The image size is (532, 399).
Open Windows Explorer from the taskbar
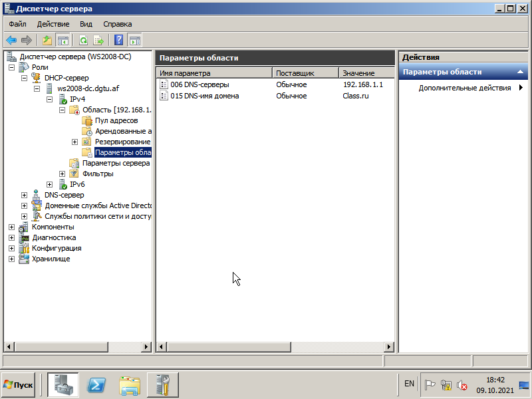[130, 385]
